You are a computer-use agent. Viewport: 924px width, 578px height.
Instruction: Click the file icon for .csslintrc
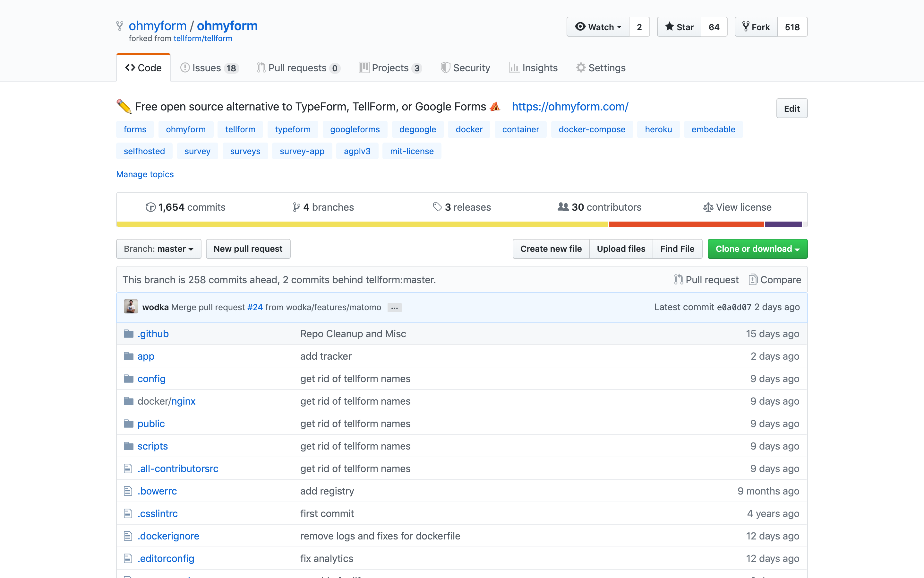click(x=128, y=513)
